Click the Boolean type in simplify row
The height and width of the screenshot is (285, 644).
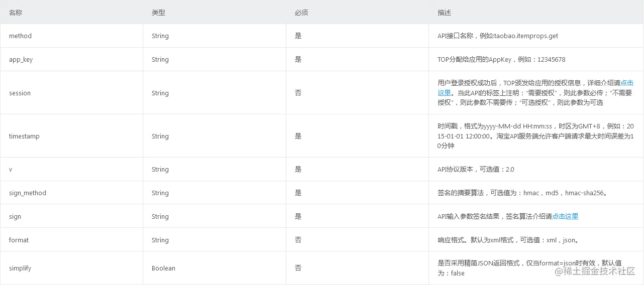point(163,268)
